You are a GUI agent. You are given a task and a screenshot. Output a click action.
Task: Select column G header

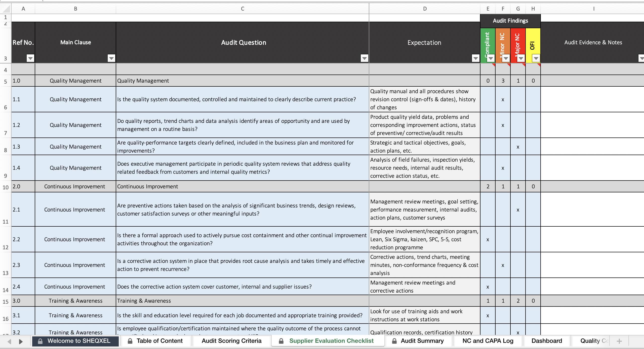[x=518, y=9]
